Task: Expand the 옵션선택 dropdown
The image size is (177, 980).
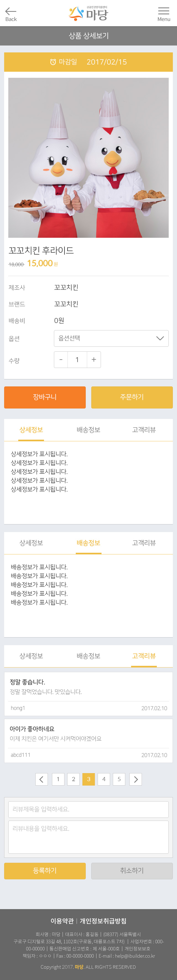Action: pos(111,338)
